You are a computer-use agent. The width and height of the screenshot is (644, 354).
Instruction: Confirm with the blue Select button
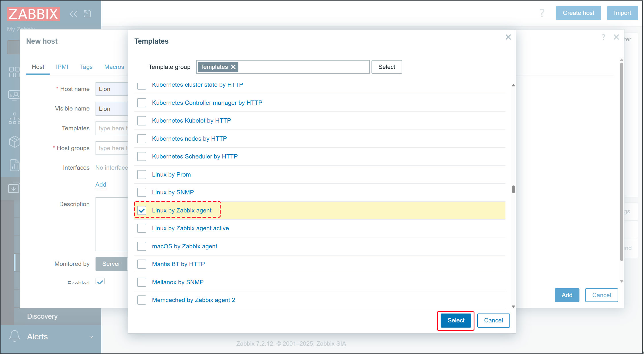[x=456, y=320]
